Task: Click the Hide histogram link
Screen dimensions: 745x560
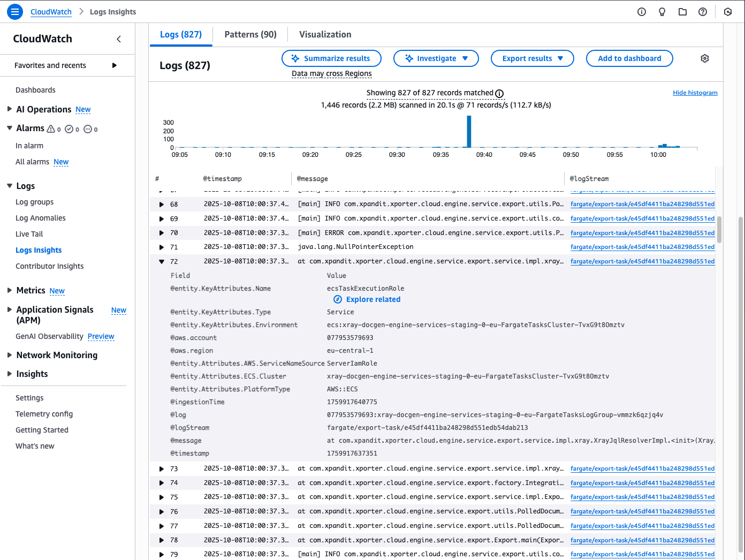Action: point(695,93)
